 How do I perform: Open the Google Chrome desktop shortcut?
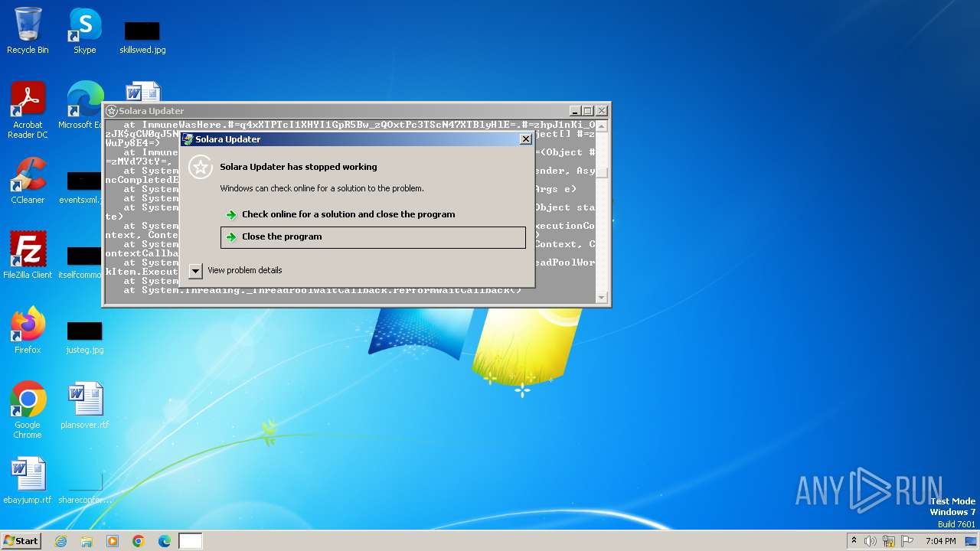coord(28,410)
